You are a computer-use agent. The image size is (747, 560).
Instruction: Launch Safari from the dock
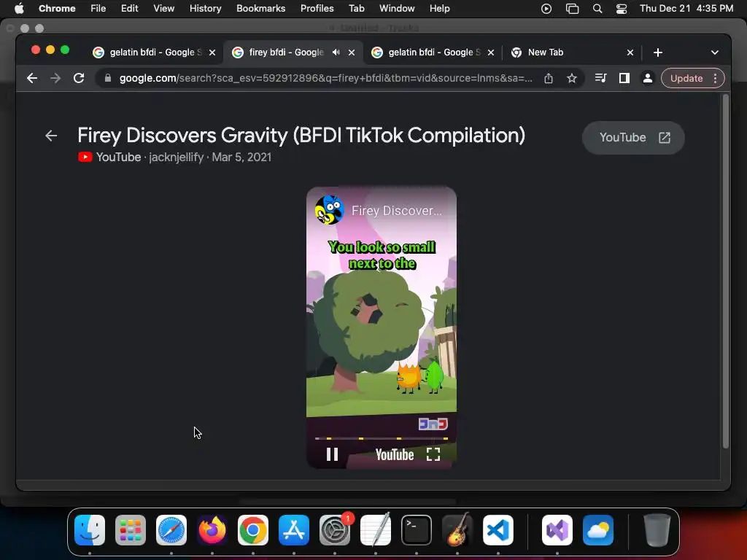coord(171,530)
